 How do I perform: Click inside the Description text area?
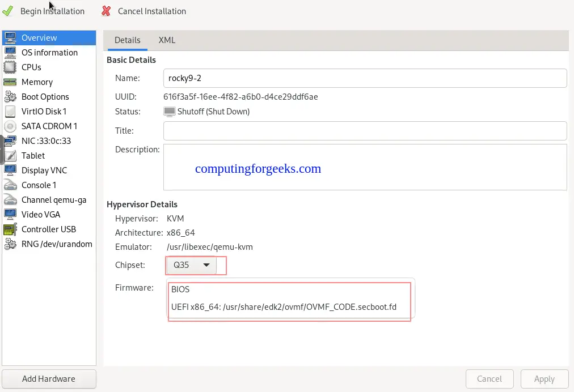[x=365, y=167]
